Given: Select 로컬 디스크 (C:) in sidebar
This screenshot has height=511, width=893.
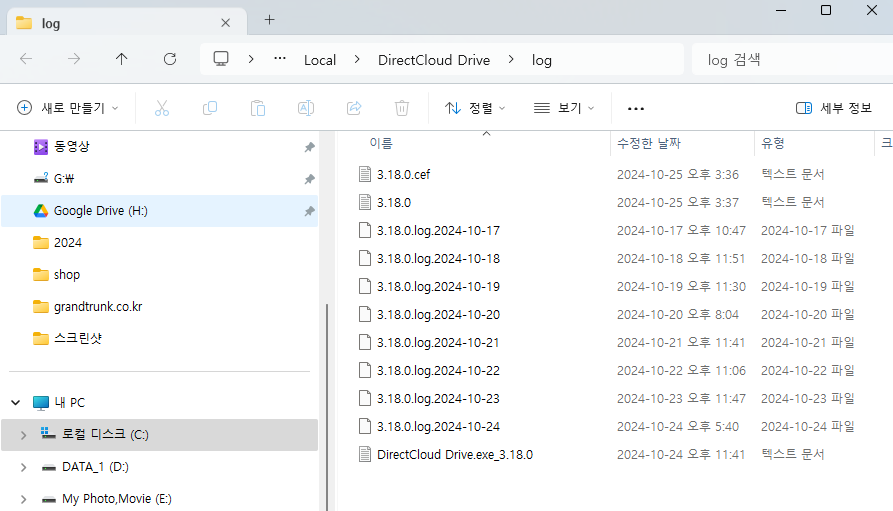Looking at the screenshot, I should [159, 435].
